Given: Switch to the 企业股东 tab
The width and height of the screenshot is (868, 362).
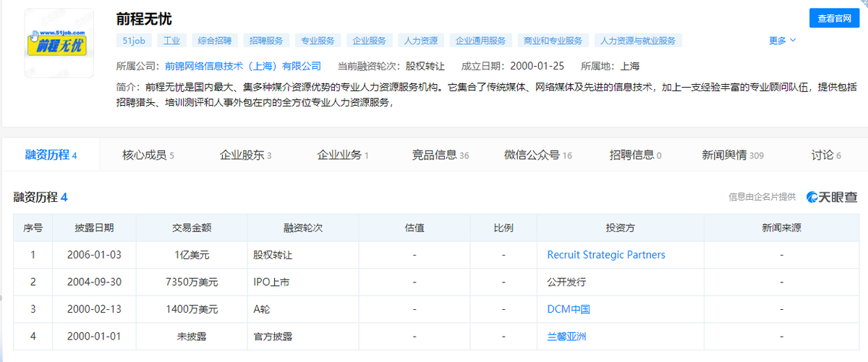Looking at the screenshot, I should click(245, 155).
